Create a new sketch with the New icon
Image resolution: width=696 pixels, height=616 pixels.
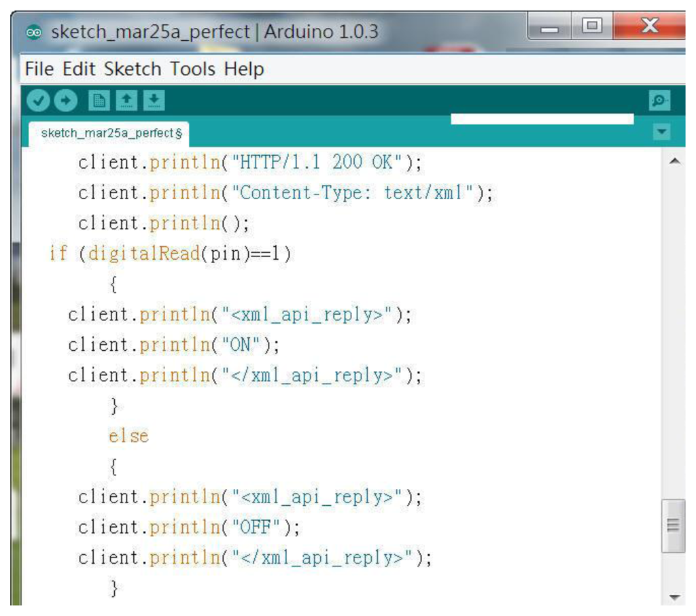point(99,101)
